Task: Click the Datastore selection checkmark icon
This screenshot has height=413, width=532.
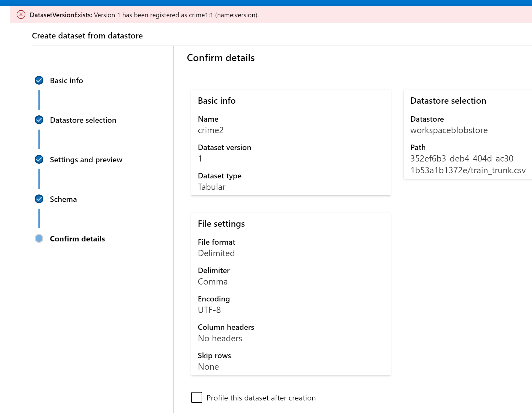Action: tap(39, 120)
